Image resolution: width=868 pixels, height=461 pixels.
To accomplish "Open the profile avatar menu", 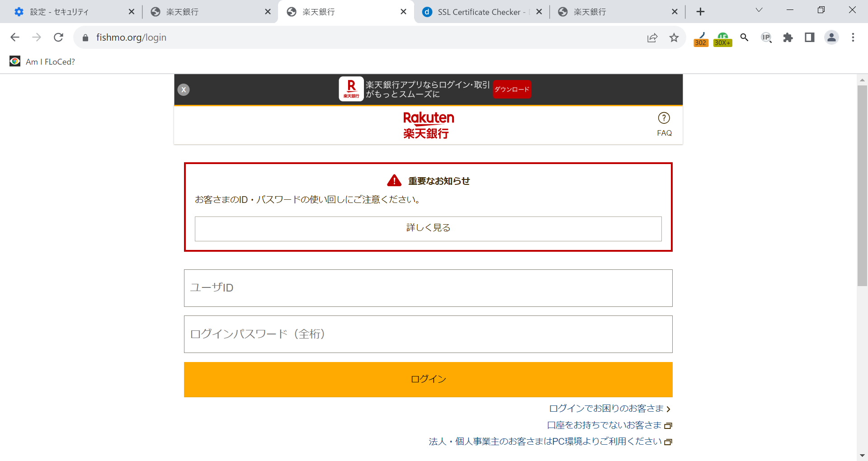I will click(x=831, y=38).
